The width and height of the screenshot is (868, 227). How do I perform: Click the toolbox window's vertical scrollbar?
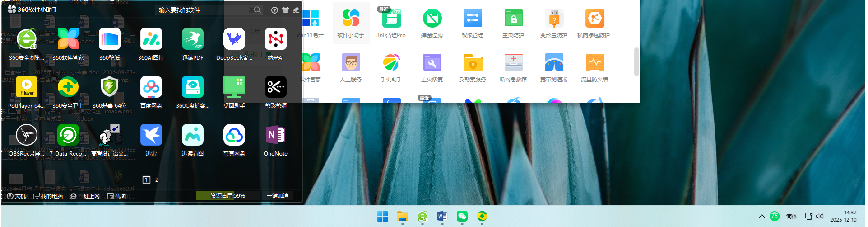click(636, 62)
